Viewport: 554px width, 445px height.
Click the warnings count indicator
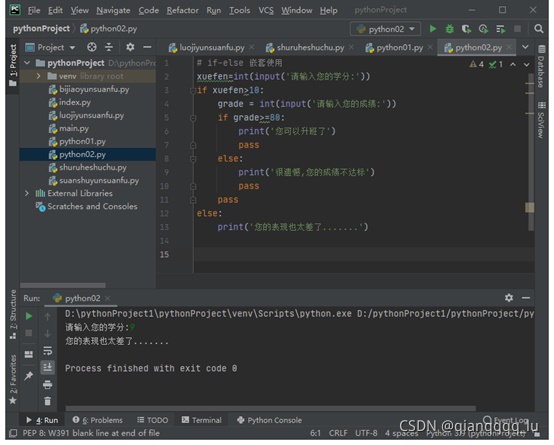point(477,64)
